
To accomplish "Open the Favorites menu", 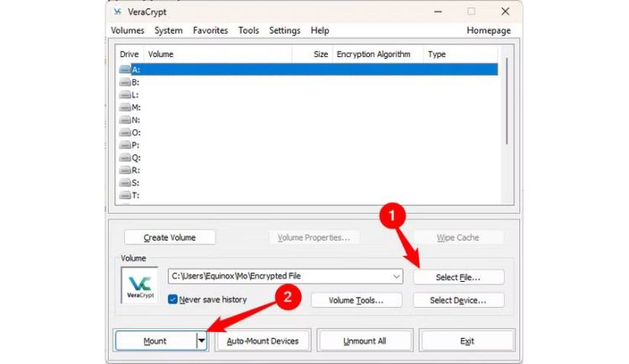I will pos(210,30).
